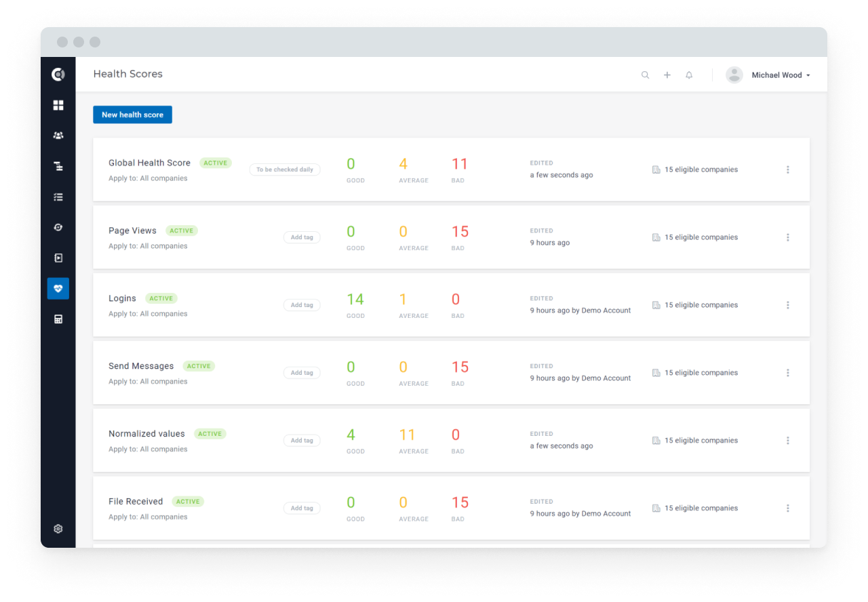This screenshot has height=602, width=868.
Task: Select the highlighted Health Scores heart icon
Action: click(58, 288)
